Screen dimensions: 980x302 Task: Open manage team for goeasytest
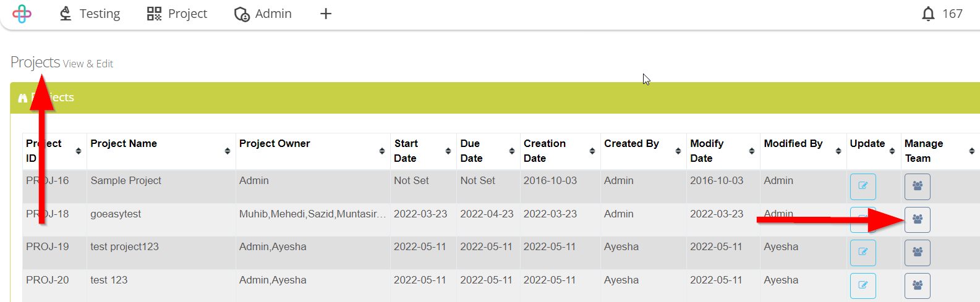coord(917,219)
